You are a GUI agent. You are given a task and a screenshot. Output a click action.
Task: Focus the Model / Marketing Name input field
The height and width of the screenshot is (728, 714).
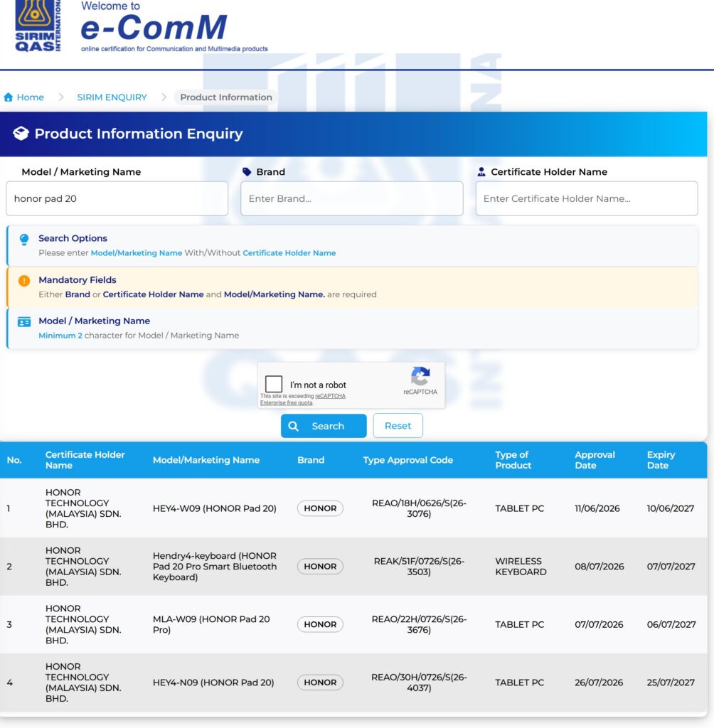(x=117, y=199)
